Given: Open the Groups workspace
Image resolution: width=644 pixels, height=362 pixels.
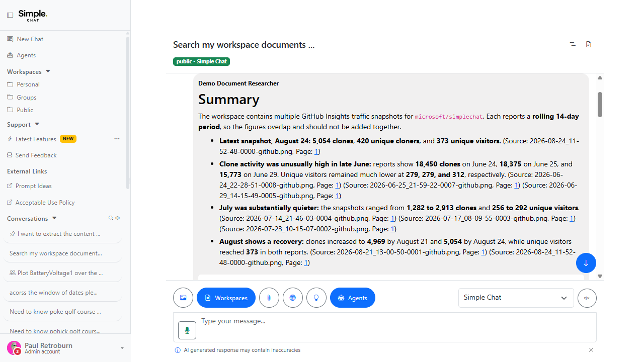Looking at the screenshot, I should click(27, 98).
